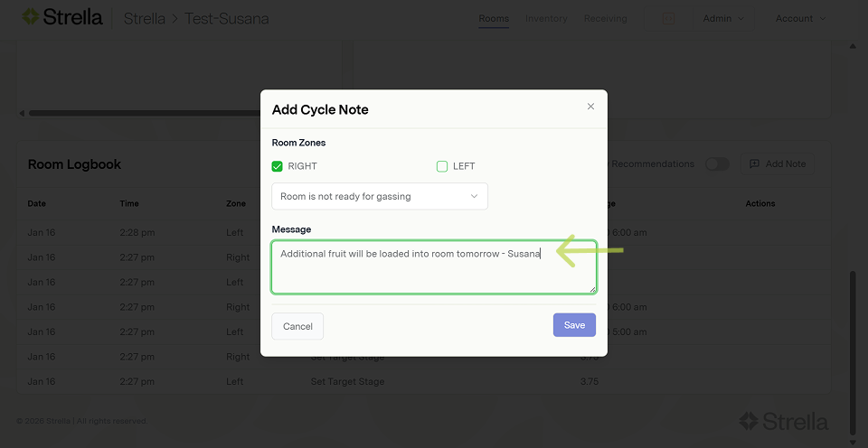
Task: Save the cycle note
Action: (574, 325)
